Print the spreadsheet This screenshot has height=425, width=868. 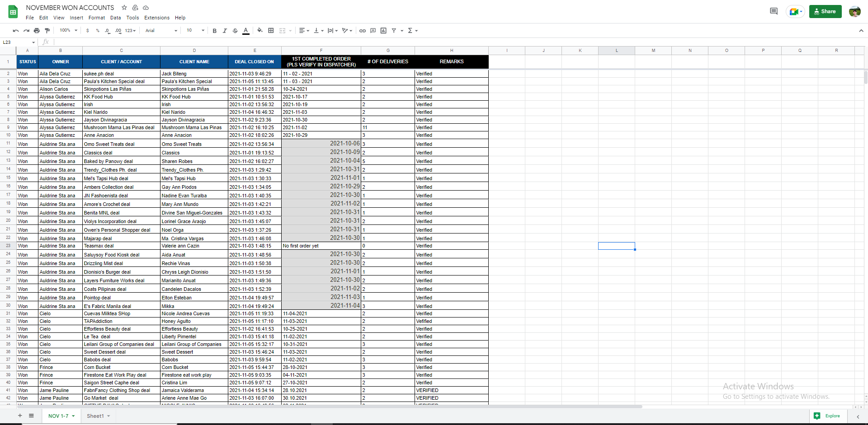click(x=37, y=31)
